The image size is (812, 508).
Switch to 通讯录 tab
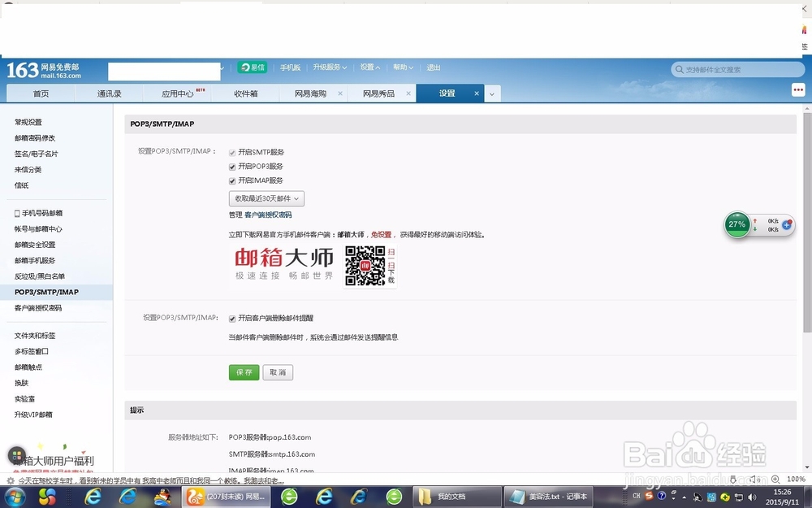[x=110, y=93]
